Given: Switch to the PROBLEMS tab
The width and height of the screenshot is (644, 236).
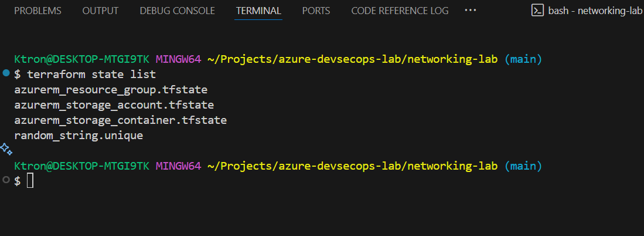Looking at the screenshot, I should coord(38,11).
